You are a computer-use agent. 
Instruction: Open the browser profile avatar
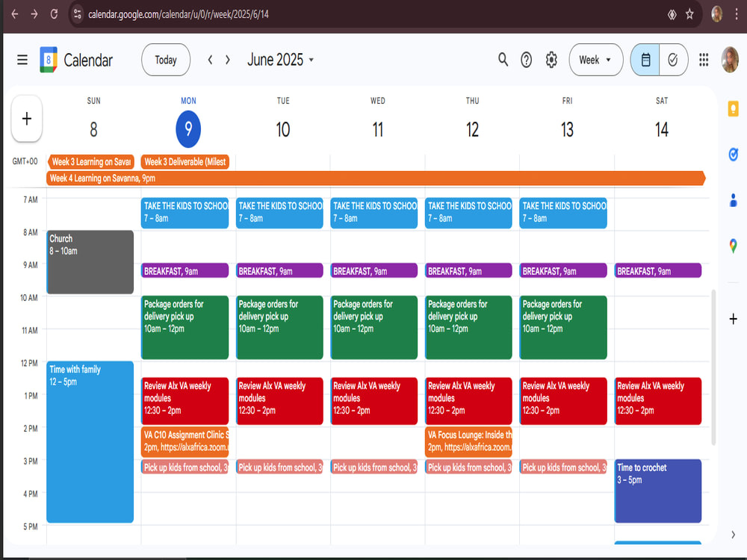click(x=716, y=14)
